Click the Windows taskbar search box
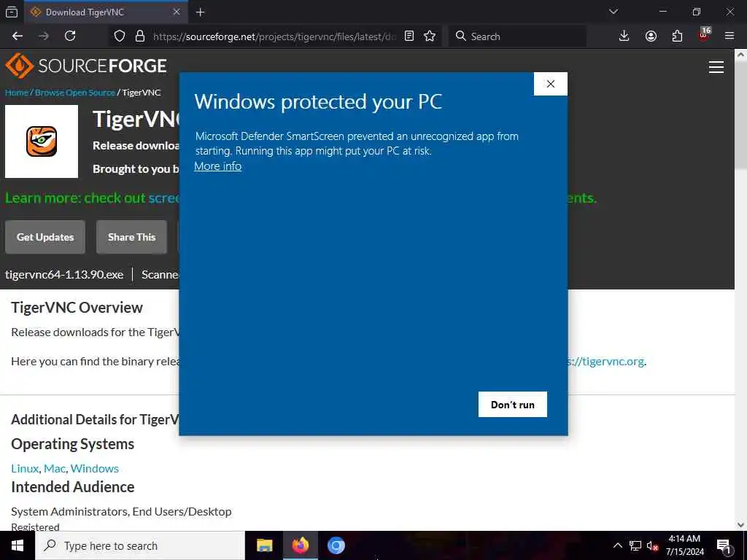This screenshot has height=560, width=747. pyautogui.click(x=140, y=545)
